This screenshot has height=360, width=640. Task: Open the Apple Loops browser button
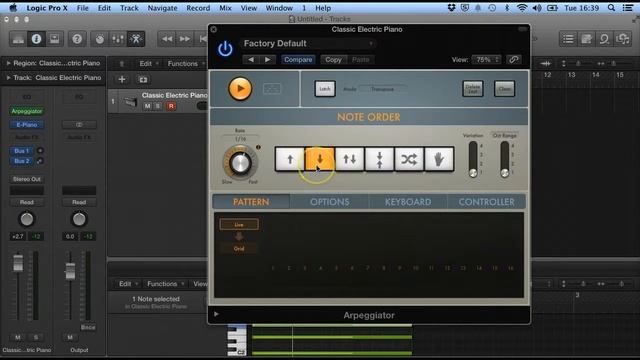tap(604, 39)
